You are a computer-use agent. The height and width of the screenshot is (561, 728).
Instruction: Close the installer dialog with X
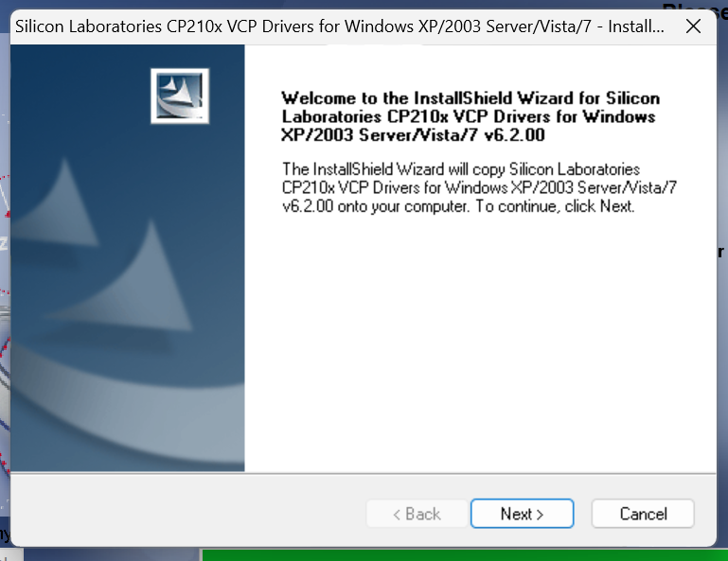693,26
